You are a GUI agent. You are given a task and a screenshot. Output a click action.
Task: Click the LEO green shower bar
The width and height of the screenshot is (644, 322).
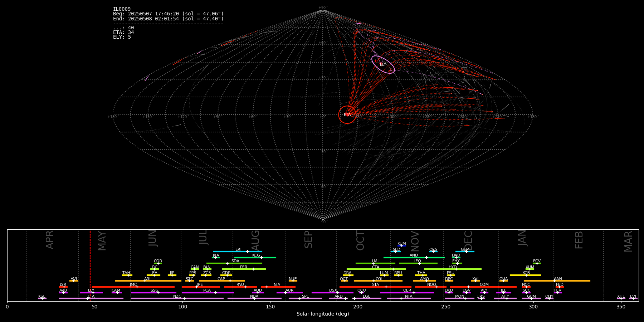(418, 263)
